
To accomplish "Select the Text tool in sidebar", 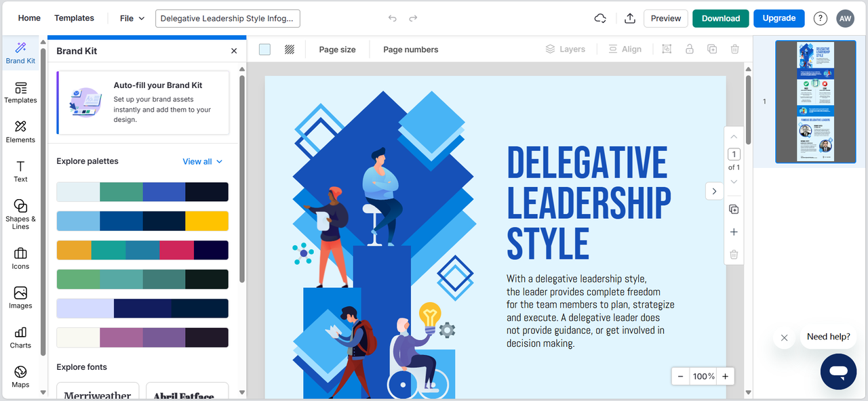I will point(20,171).
